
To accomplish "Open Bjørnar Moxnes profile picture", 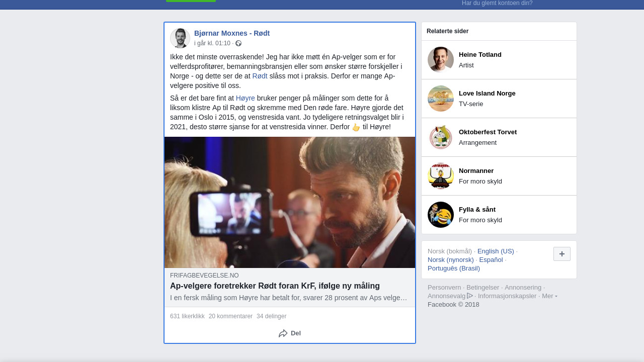I will click(x=180, y=38).
